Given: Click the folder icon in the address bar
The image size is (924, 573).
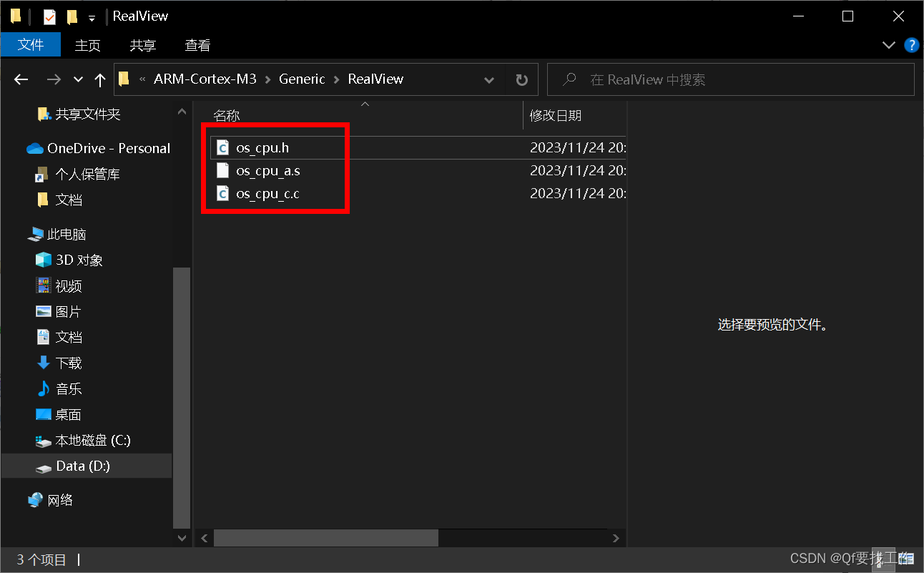Looking at the screenshot, I should (x=124, y=79).
